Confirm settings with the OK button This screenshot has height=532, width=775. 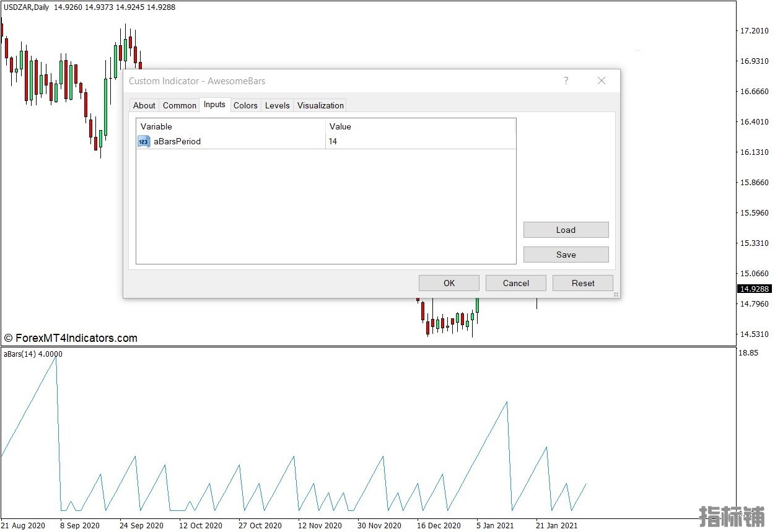point(449,283)
